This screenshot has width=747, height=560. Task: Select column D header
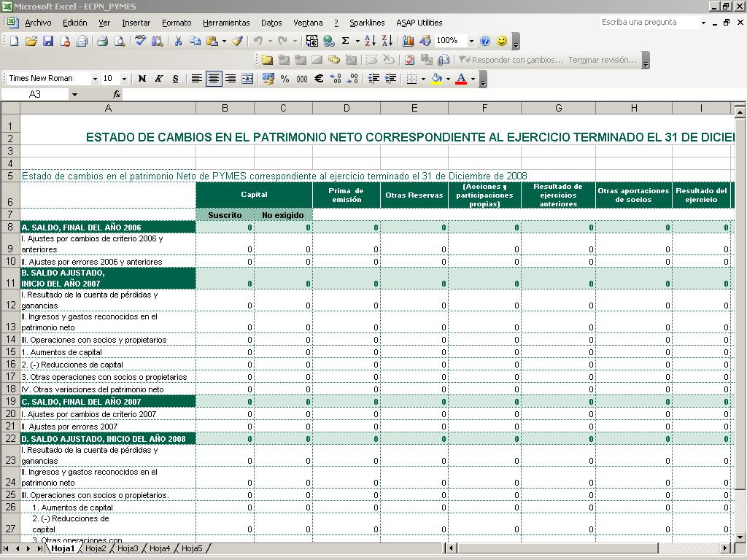point(347,108)
